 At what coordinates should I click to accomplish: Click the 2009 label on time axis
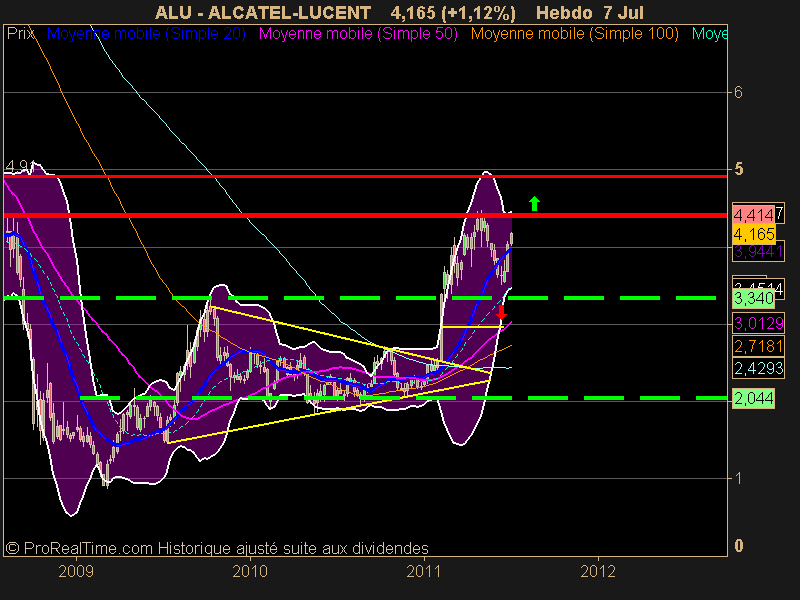click(x=76, y=571)
